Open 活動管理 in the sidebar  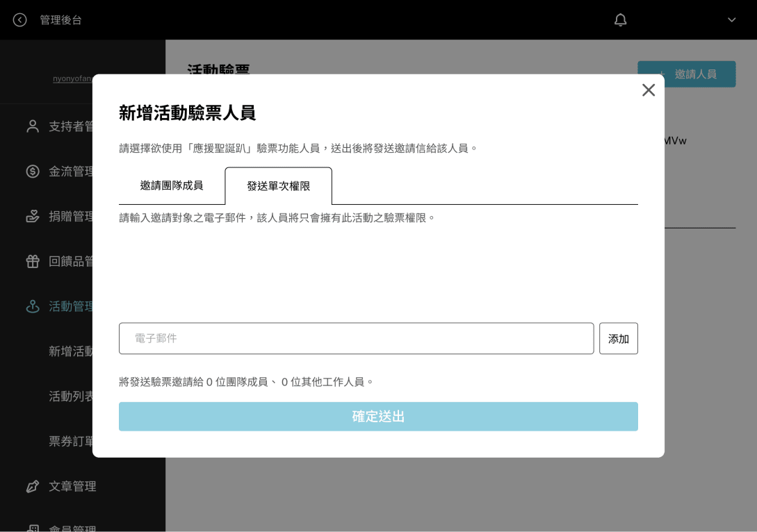tap(70, 306)
